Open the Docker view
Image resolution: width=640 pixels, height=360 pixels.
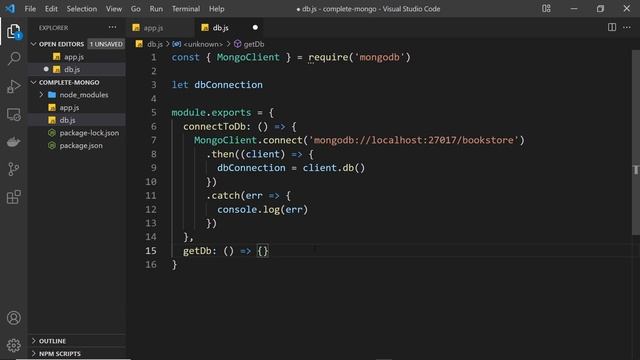(13, 142)
